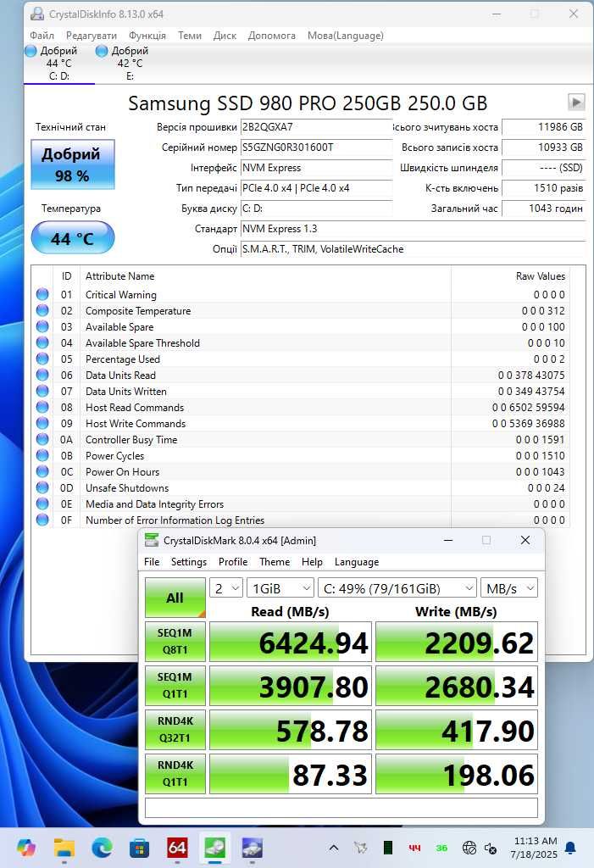Open CrystalDiskMark Language menu
The height and width of the screenshot is (868, 594).
click(357, 561)
